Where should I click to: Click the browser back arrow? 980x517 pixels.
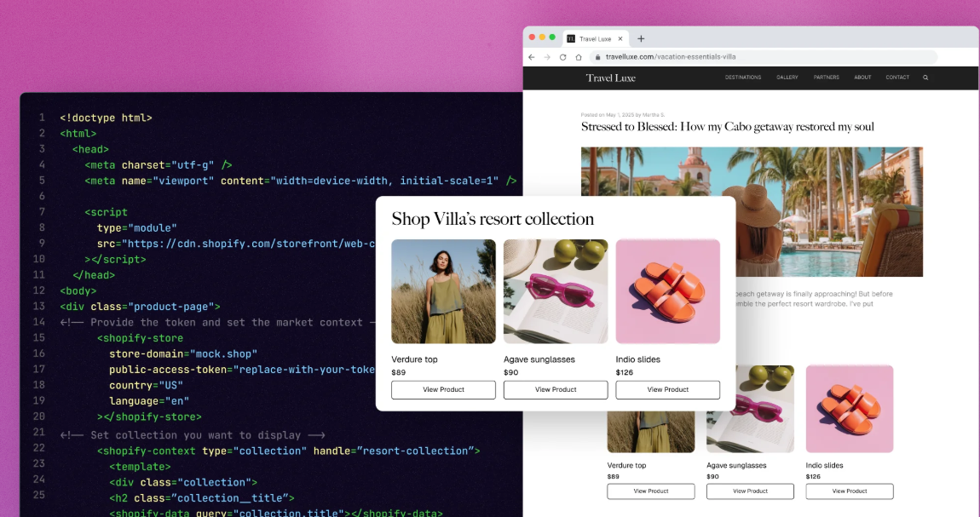click(x=531, y=57)
